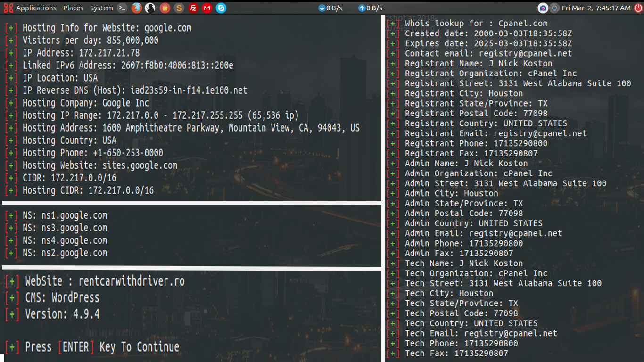Screen dimensions: 644x362
Task: Select the Created date 2000-03-03 line
Action: [479, 33]
